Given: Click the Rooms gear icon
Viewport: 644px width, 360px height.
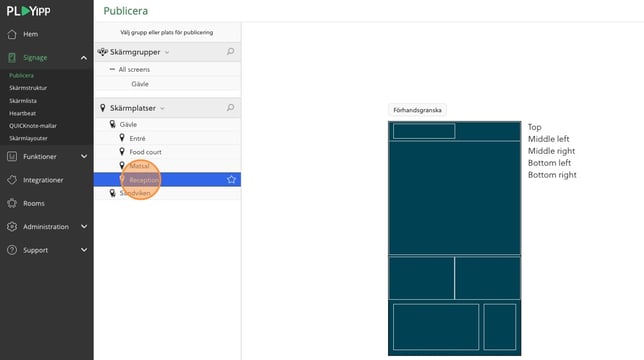Looking at the screenshot, I should point(12,203).
